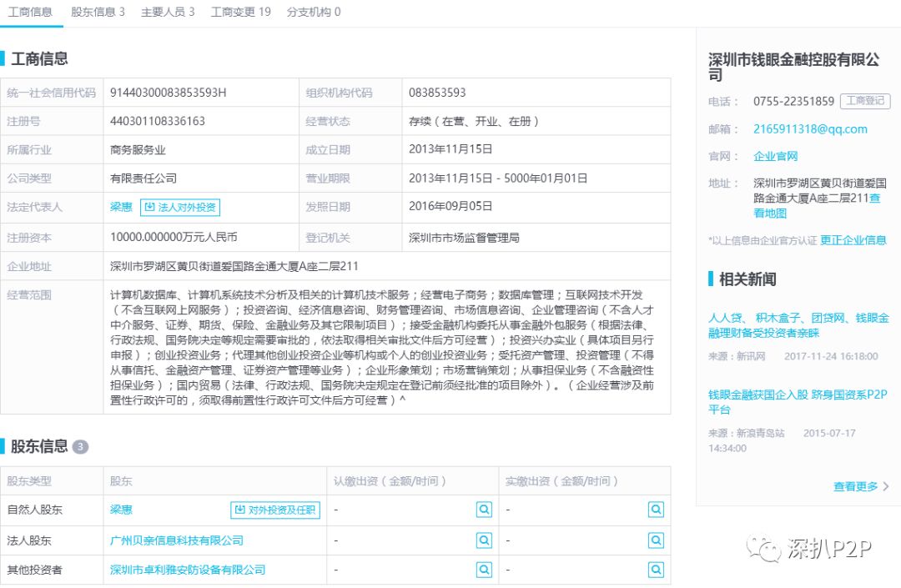Switch to the 主要人员 3 tab
The image size is (901, 588).
(x=168, y=12)
